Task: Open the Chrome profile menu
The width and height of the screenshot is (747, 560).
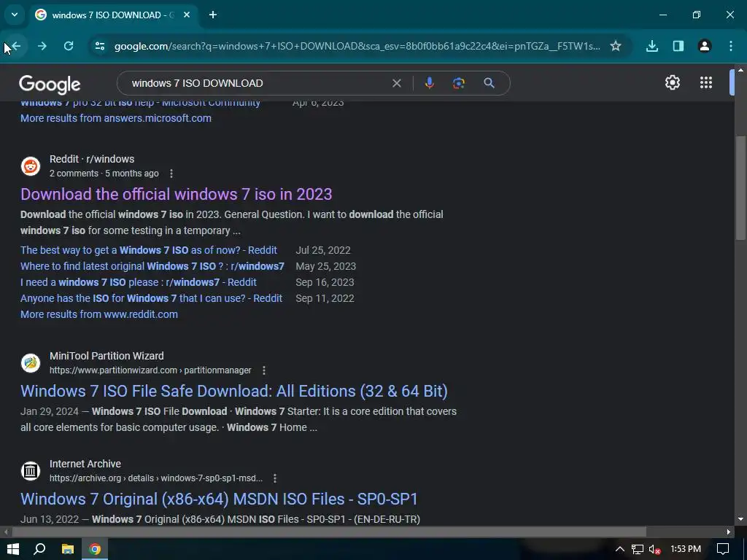Action: click(705, 46)
